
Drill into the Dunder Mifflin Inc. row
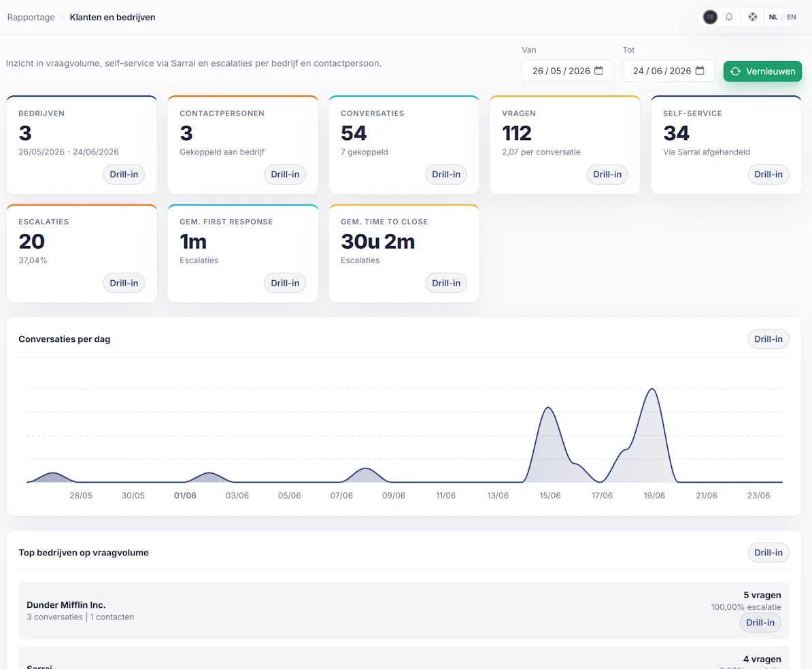[760, 622]
